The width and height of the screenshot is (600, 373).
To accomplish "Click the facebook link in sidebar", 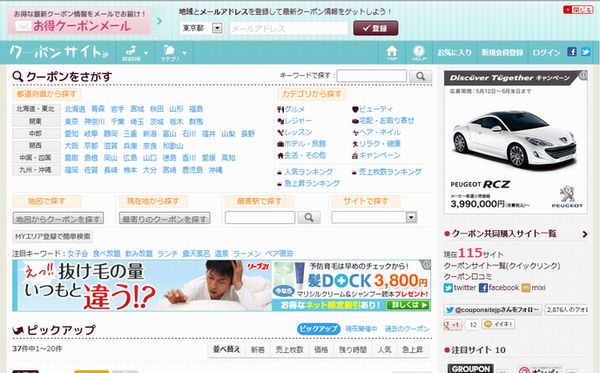I will (x=499, y=287).
